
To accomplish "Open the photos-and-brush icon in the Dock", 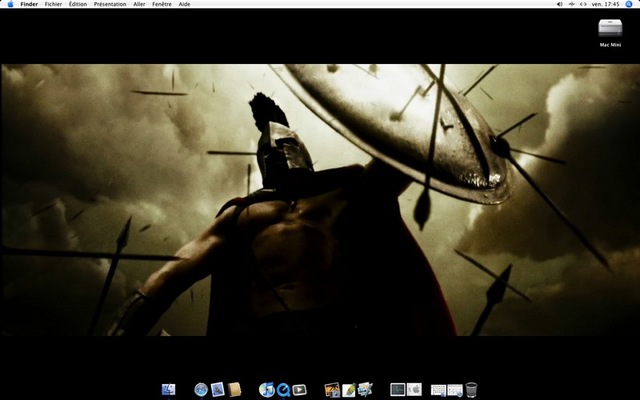I will (365, 389).
